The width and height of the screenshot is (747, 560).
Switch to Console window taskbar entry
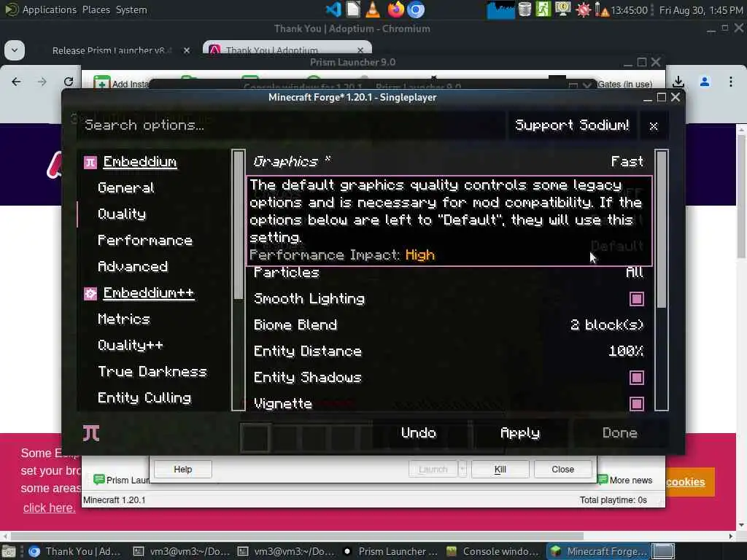pyautogui.click(x=494, y=551)
